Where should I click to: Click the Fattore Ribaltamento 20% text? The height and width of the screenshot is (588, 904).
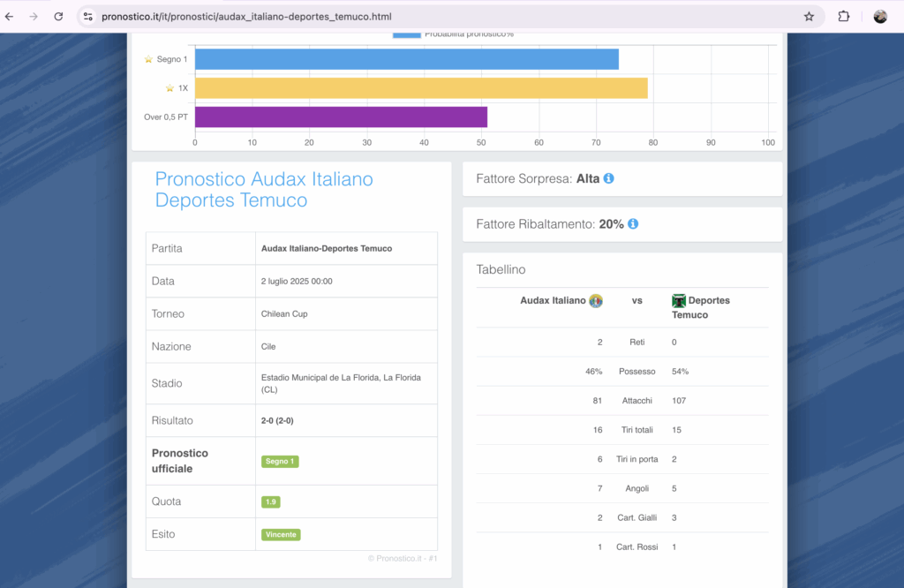550,224
